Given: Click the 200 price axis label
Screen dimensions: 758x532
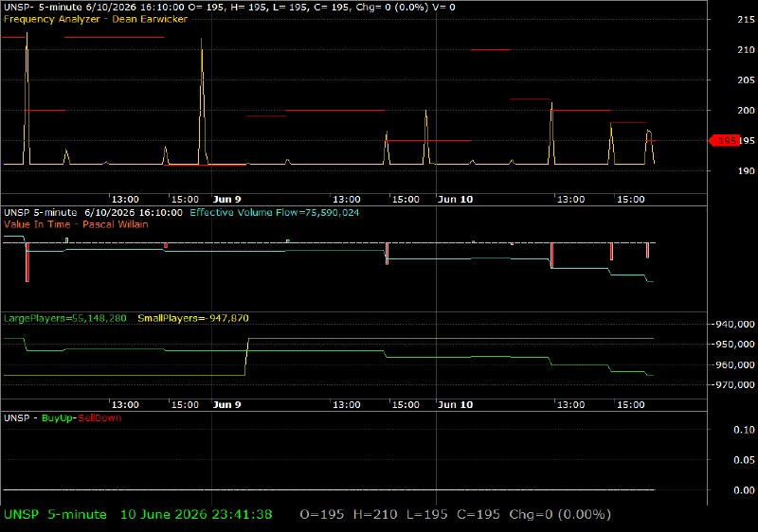Looking at the screenshot, I should coord(746,110).
